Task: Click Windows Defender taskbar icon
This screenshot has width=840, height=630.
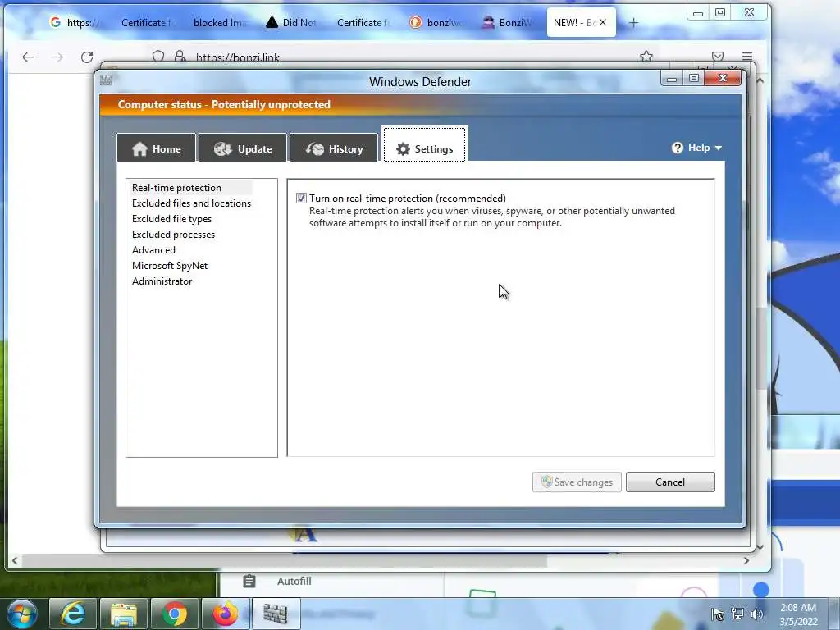Action: coord(276,614)
